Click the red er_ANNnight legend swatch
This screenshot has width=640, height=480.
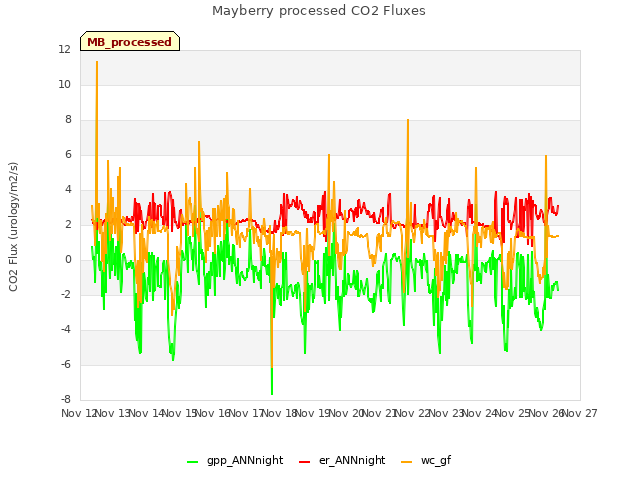click(x=304, y=461)
